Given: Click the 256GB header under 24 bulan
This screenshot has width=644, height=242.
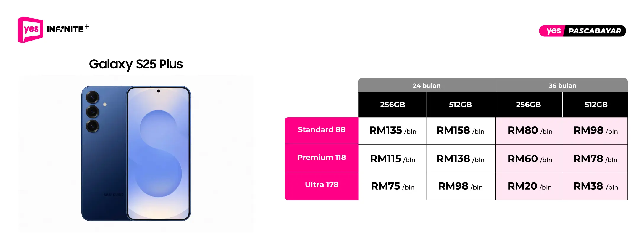Looking at the screenshot, I should click(393, 105).
